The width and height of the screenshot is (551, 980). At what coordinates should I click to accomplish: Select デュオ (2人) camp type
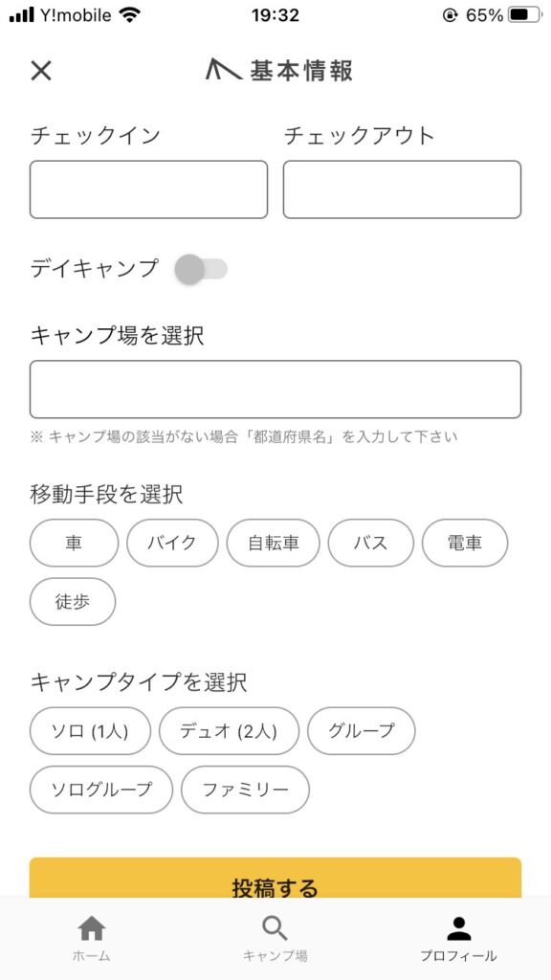tap(229, 730)
